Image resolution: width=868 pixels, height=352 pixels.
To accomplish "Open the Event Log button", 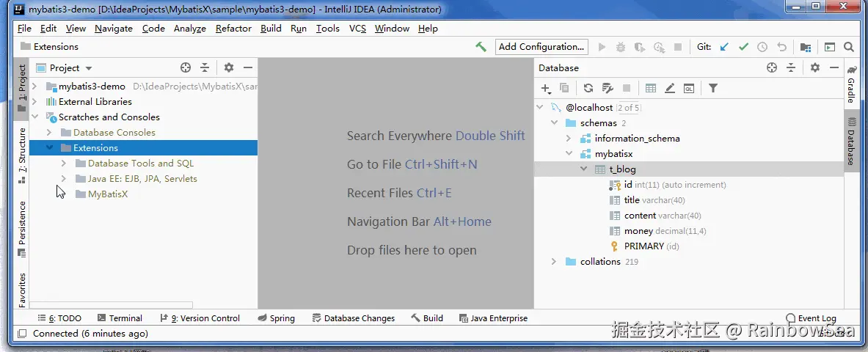I will point(811,318).
